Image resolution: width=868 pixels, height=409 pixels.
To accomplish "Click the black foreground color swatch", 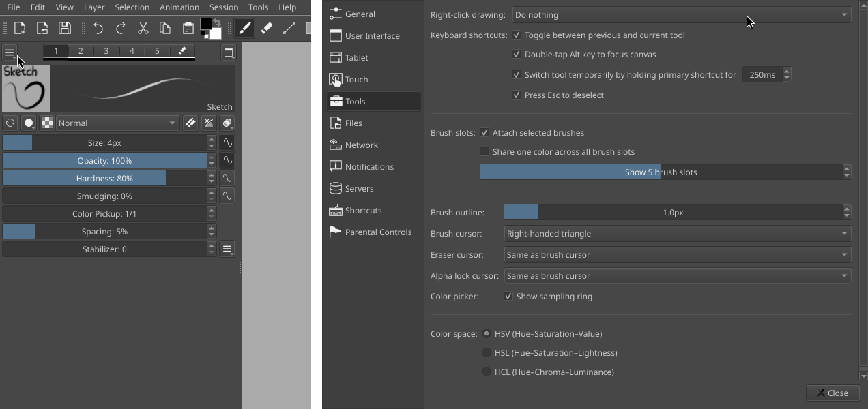I will point(205,25).
